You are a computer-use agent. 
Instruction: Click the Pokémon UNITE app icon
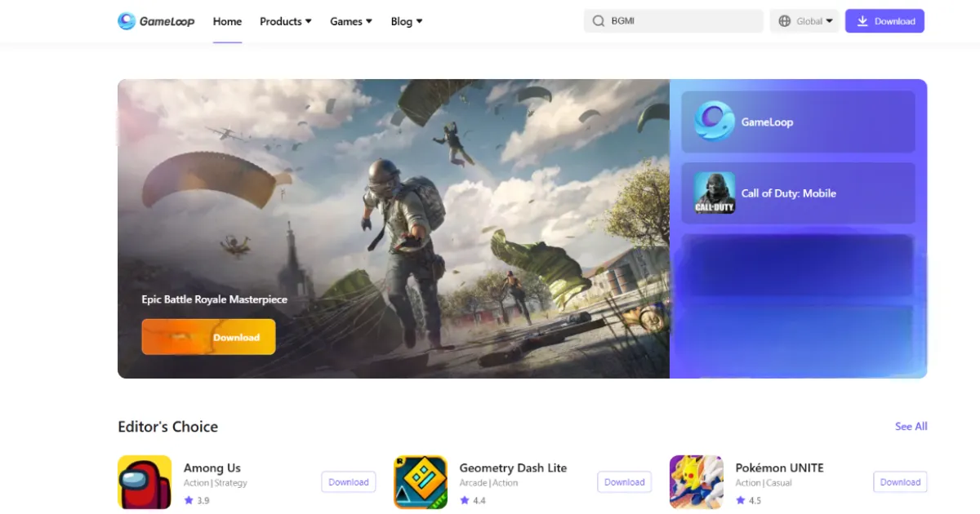tap(697, 482)
